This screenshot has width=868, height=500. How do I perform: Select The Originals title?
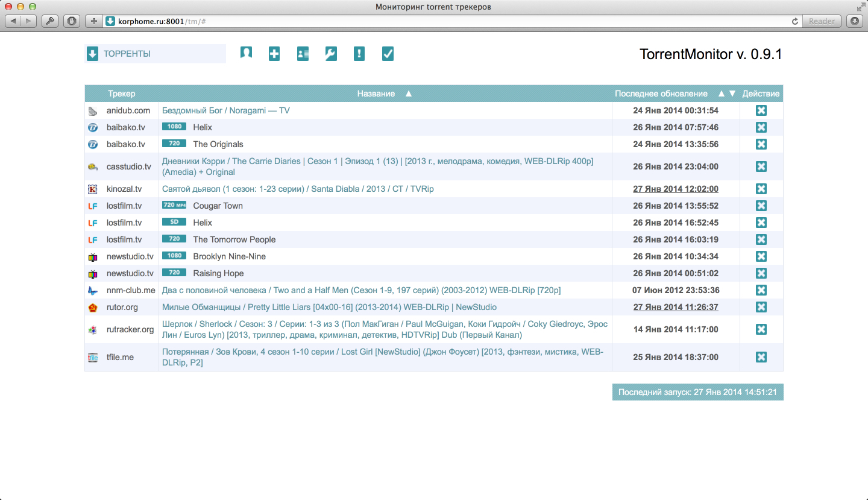(218, 144)
